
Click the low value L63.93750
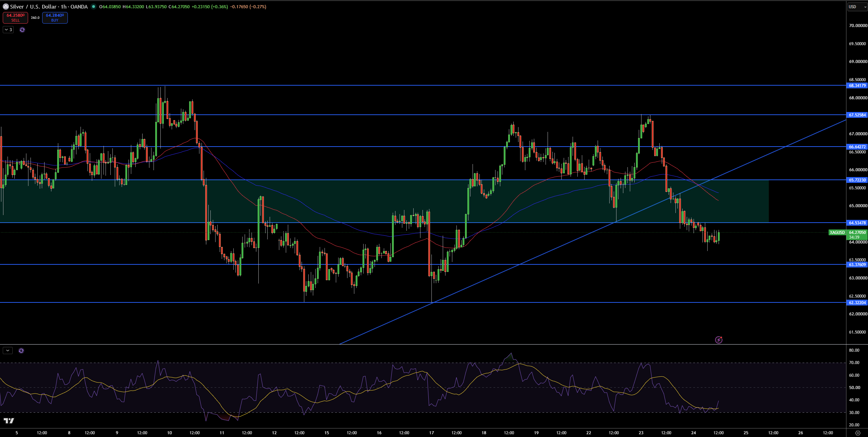coord(156,7)
